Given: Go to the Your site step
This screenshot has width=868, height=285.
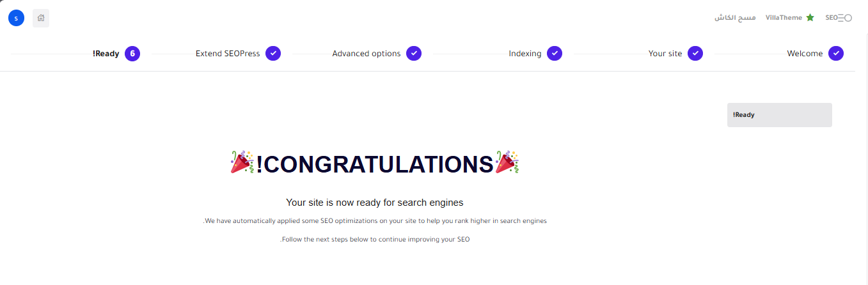Looking at the screenshot, I should [x=665, y=54].
